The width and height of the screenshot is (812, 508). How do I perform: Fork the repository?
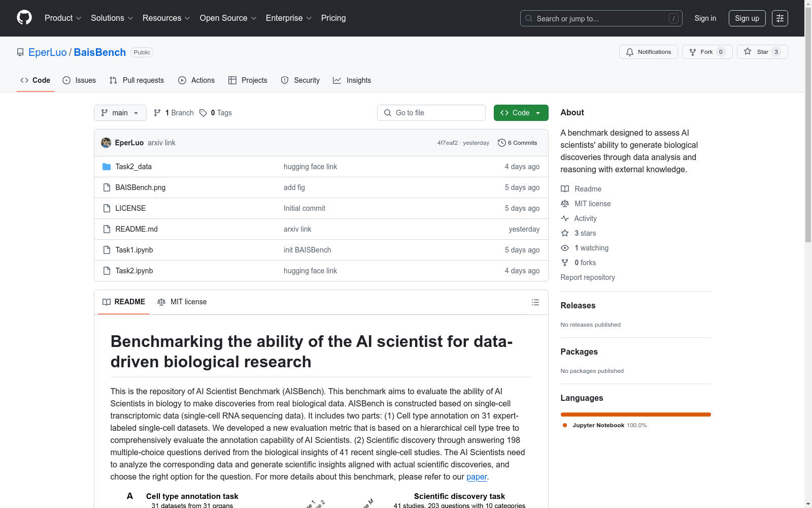coord(707,52)
